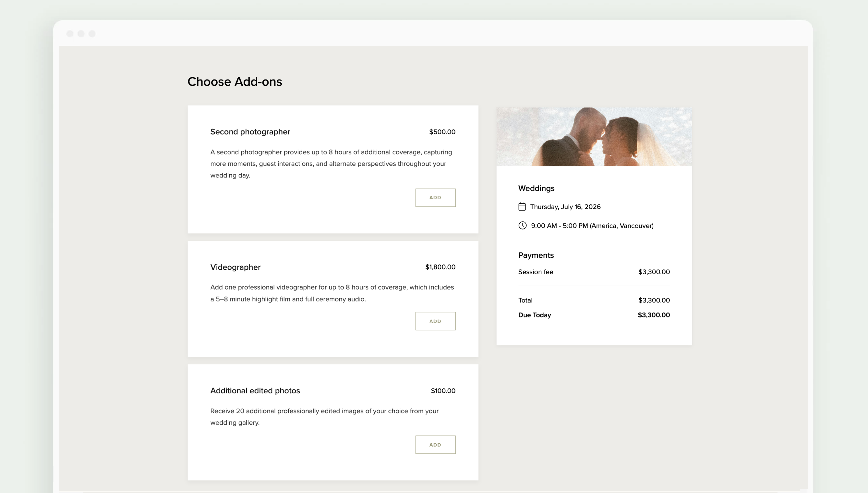
Task: Click the Choose Add-ons page heading
Action: [235, 81]
